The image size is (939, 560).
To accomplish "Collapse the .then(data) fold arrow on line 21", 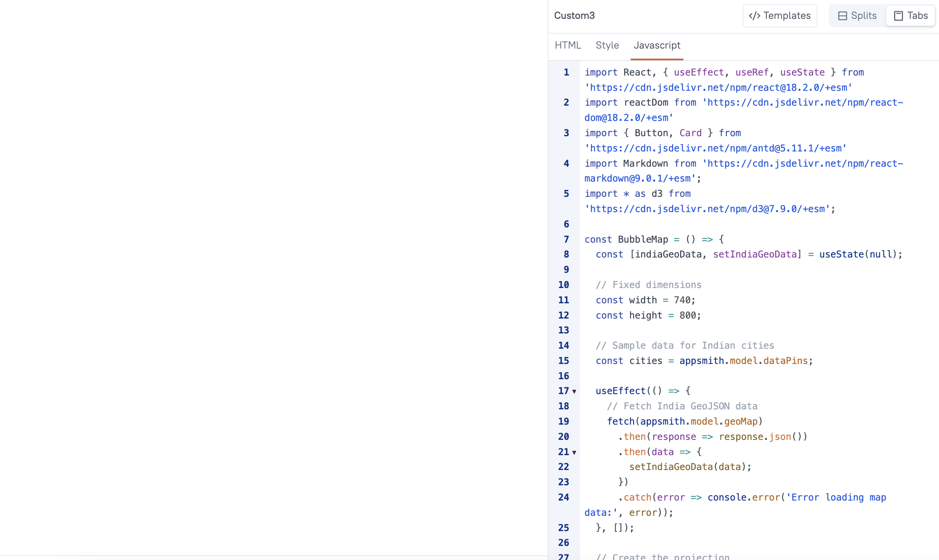I will click(574, 452).
